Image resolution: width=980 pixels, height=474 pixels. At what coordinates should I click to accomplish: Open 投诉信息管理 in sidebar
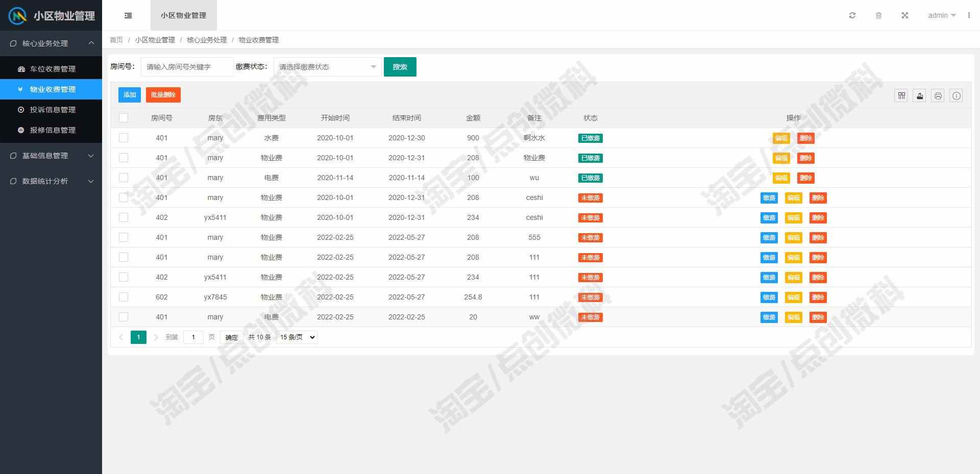(x=51, y=110)
